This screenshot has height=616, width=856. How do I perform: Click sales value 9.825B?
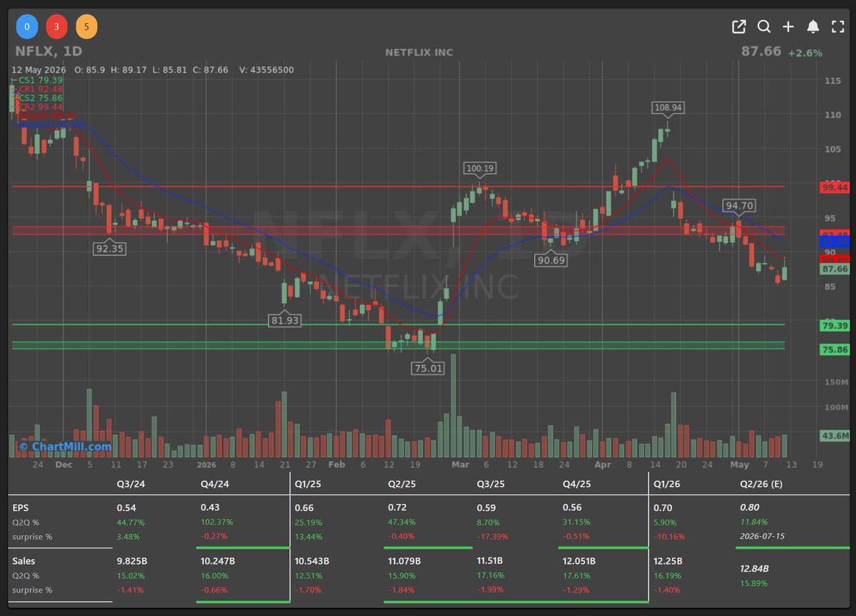133,561
